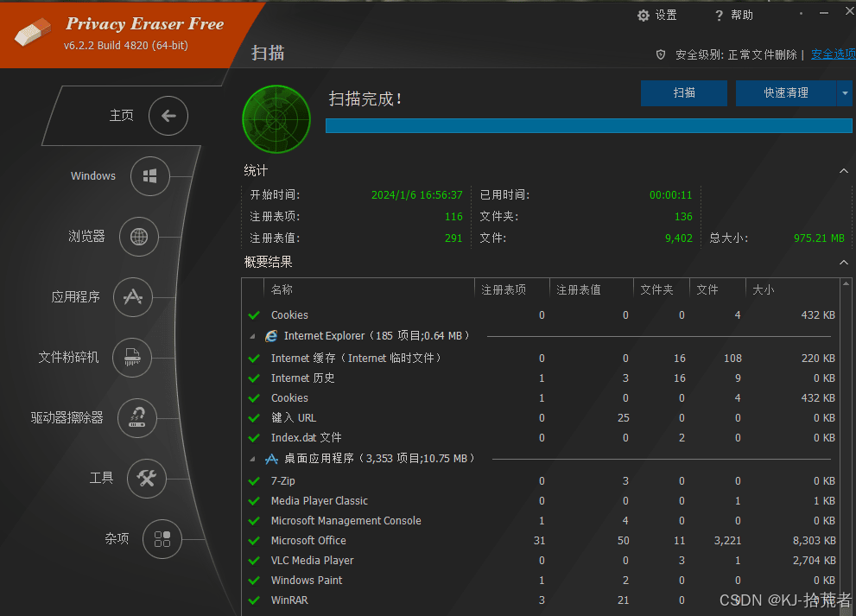Open the 工具 tools icon

click(x=146, y=479)
